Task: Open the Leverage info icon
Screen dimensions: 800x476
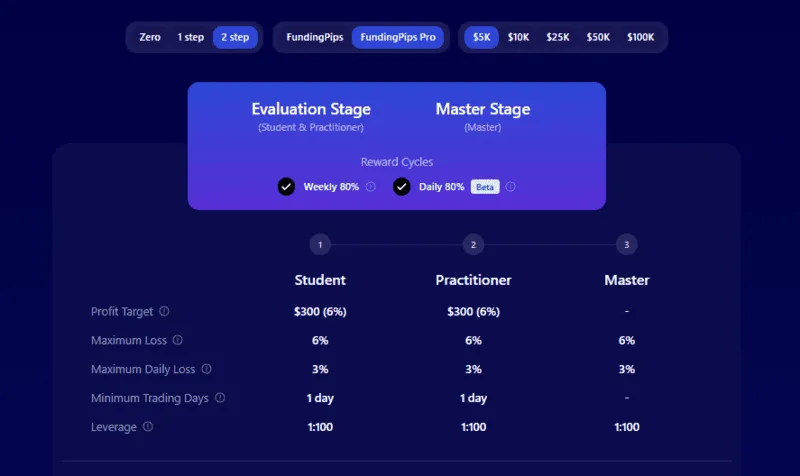Action: pyautogui.click(x=147, y=427)
